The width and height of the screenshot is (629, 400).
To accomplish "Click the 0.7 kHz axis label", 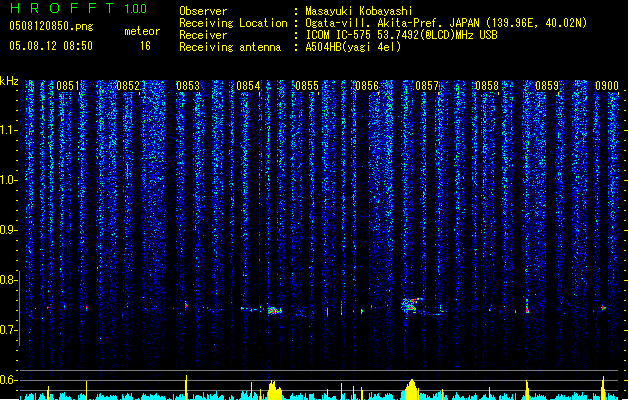I will (9, 330).
